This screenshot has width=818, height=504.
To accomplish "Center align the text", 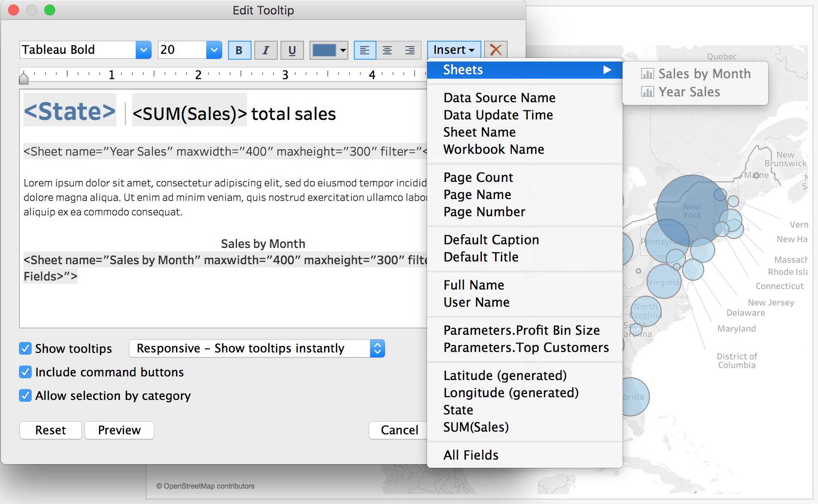I will point(387,50).
